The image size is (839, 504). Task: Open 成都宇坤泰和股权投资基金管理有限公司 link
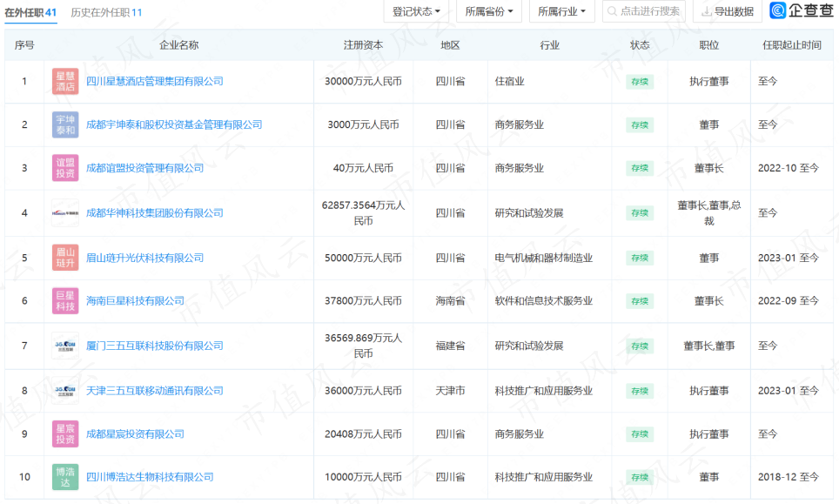pyautogui.click(x=174, y=124)
